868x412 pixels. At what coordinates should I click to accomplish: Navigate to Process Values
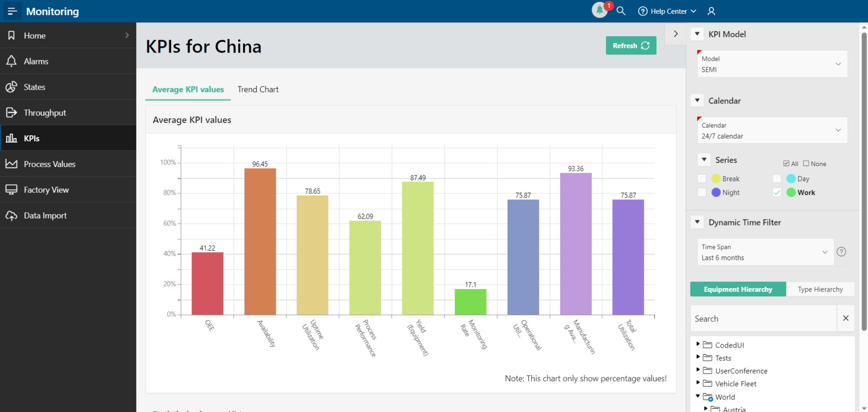click(49, 164)
